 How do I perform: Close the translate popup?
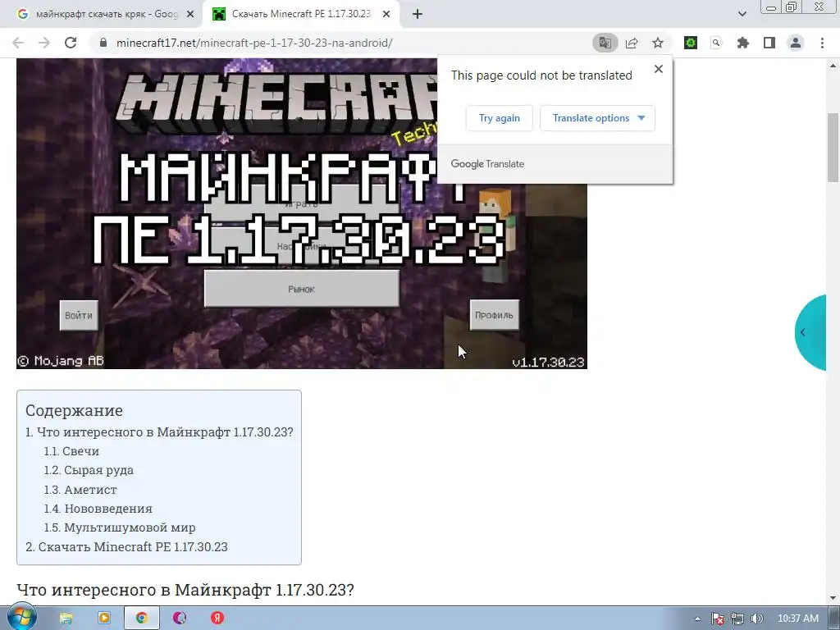click(x=659, y=69)
